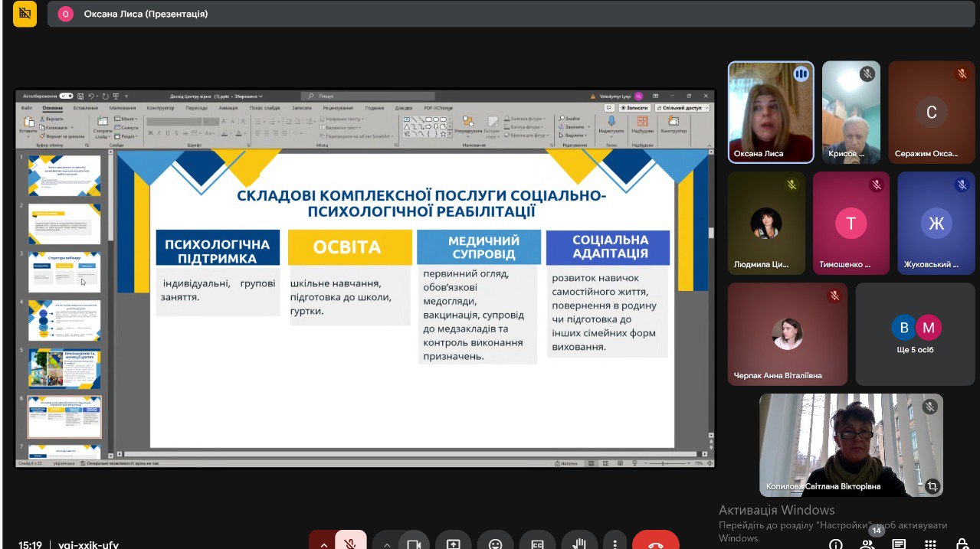Click the present screen icon

click(x=454, y=544)
